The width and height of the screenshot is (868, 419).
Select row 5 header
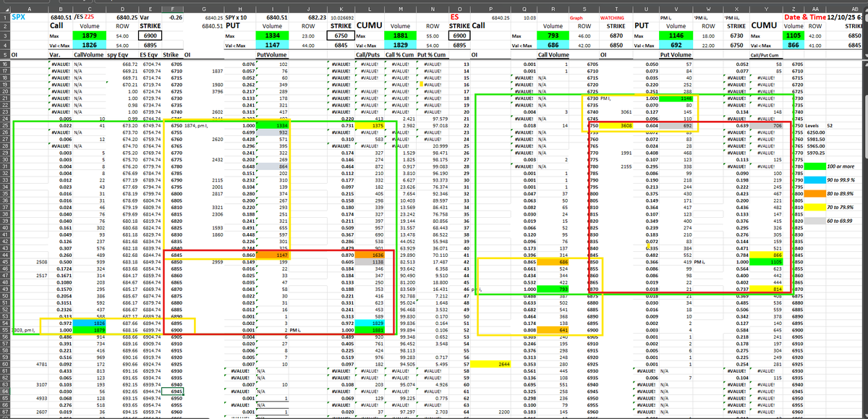(5, 54)
